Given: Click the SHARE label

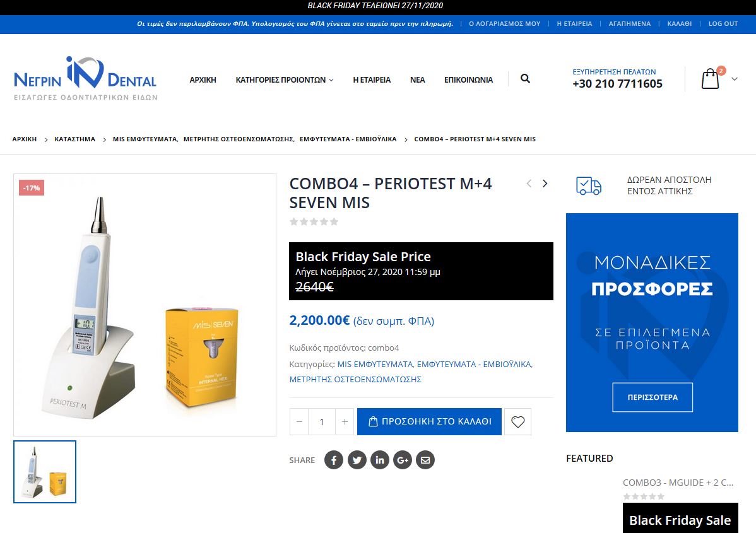Looking at the screenshot, I should tap(302, 460).
